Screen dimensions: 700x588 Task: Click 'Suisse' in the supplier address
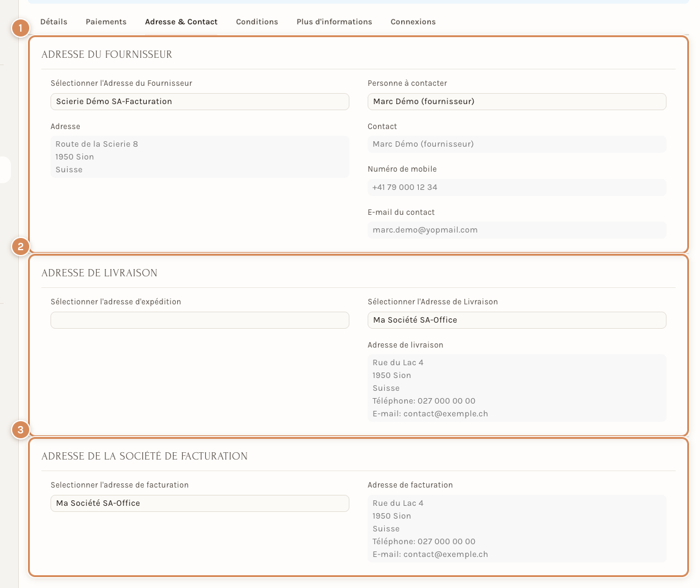(69, 169)
